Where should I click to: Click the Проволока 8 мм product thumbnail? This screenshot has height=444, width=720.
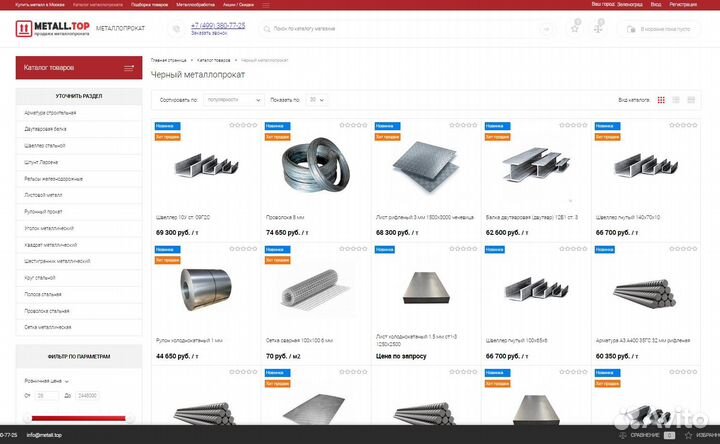pyautogui.click(x=316, y=164)
